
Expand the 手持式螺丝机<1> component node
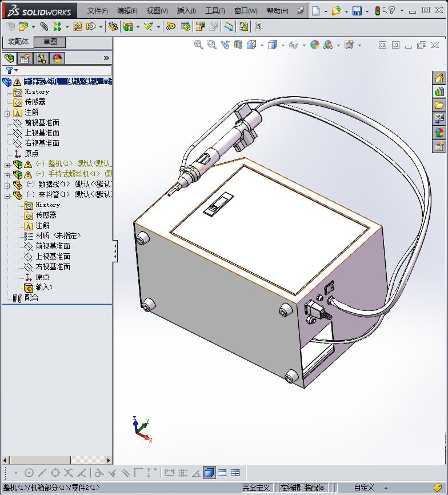7,175
